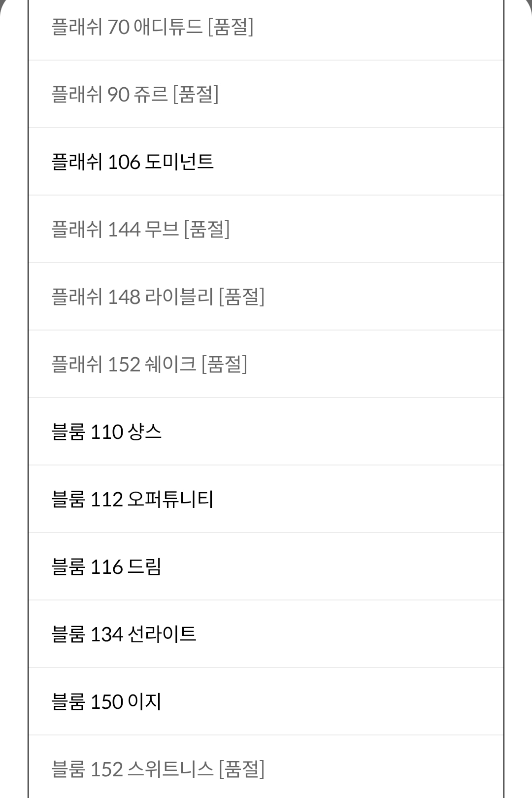Viewport: 532px width, 798px height.
Task: Click the [품절] tag beside 플래쉬 70 애디튜드
Action: click(231, 27)
